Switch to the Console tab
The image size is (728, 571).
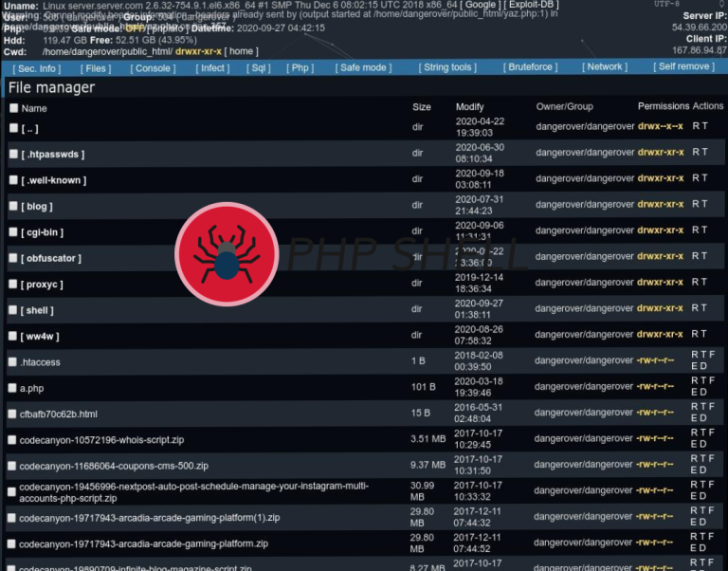153,68
